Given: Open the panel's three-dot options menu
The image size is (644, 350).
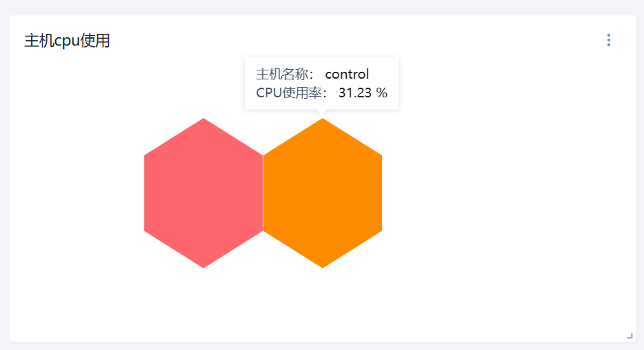Looking at the screenshot, I should click(x=608, y=40).
